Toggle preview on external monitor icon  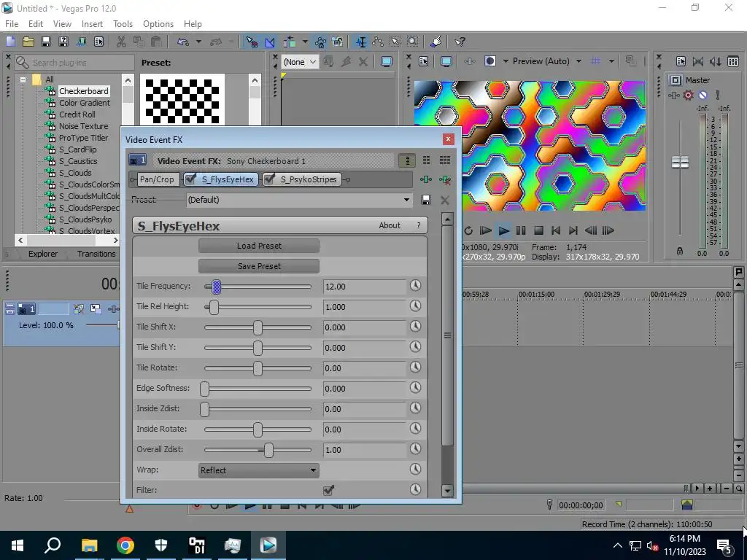(x=446, y=61)
